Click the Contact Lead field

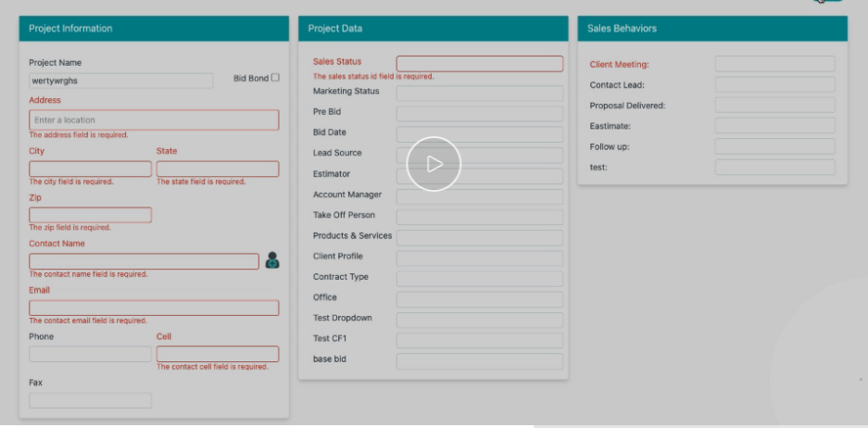point(775,84)
